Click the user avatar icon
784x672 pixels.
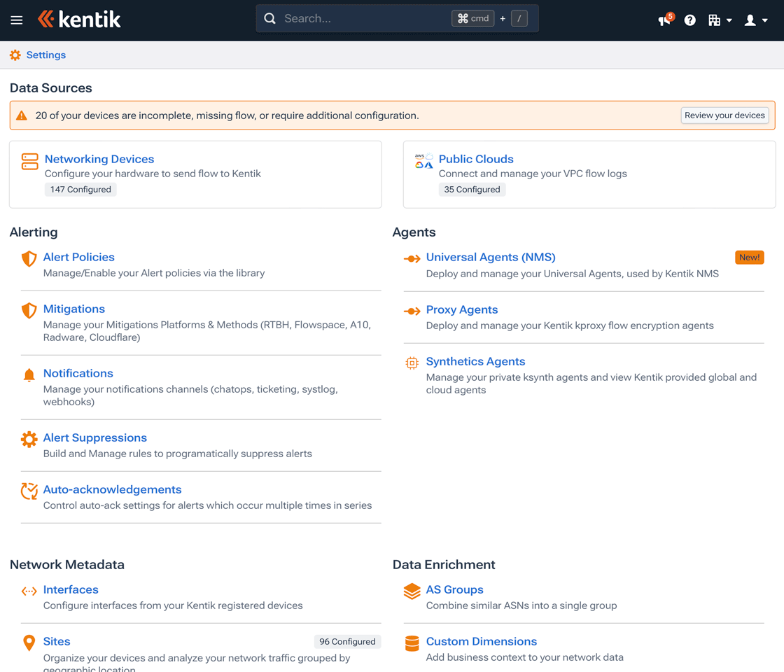751,20
